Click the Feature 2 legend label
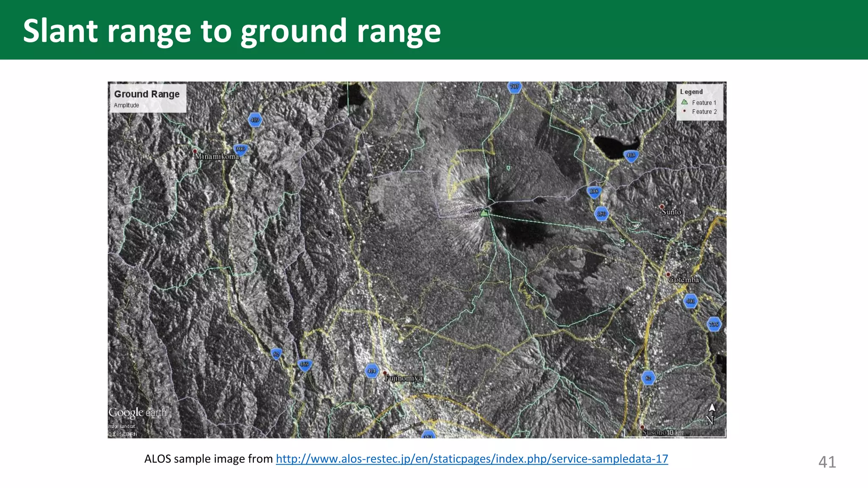Viewport: 868px width, 488px height. tap(704, 112)
